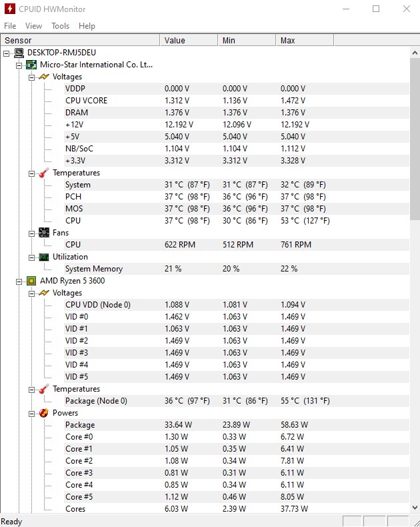Click the Fans icon
This screenshot has width=420, height=527.
[x=44, y=233]
